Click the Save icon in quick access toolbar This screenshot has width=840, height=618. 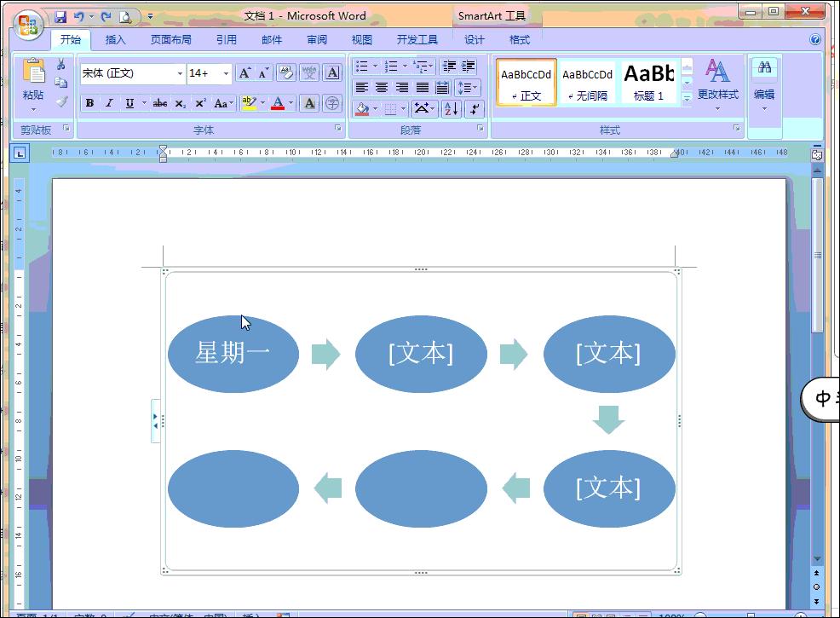coord(60,17)
